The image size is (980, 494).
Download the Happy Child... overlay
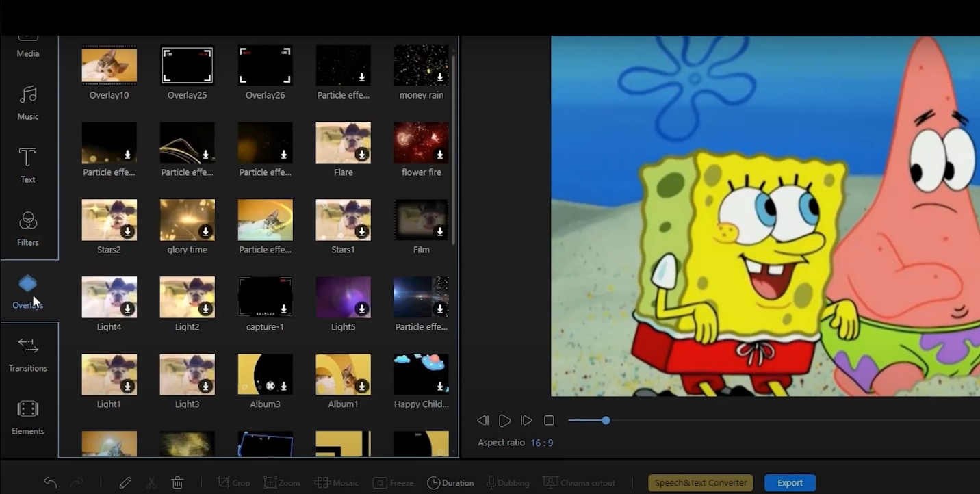click(x=440, y=387)
